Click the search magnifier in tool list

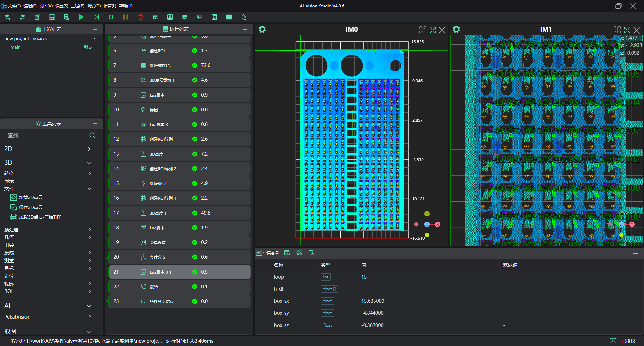pos(92,135)
